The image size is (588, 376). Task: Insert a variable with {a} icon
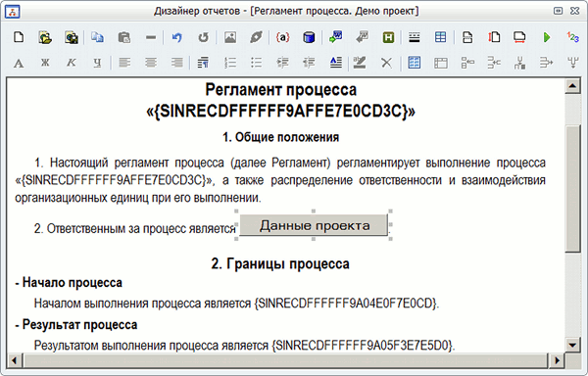coord(283,37)
